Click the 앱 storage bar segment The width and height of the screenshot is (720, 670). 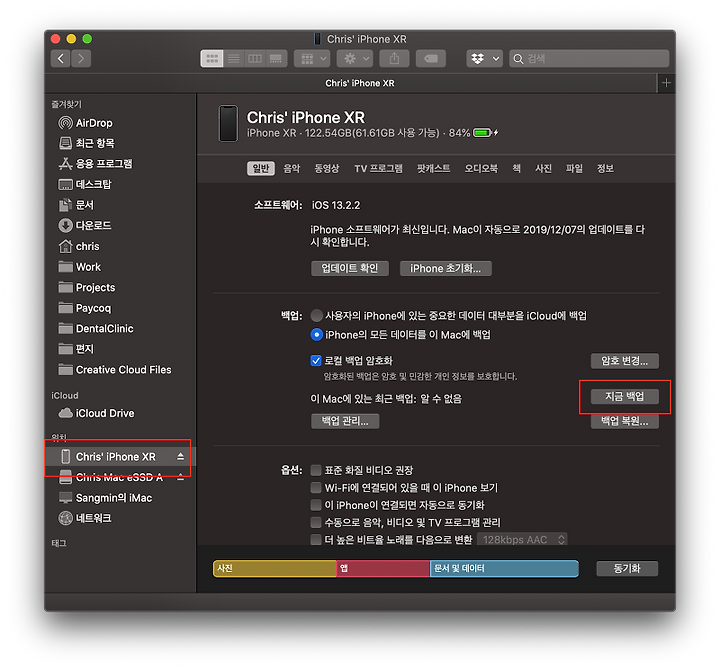tap(383, 569)
